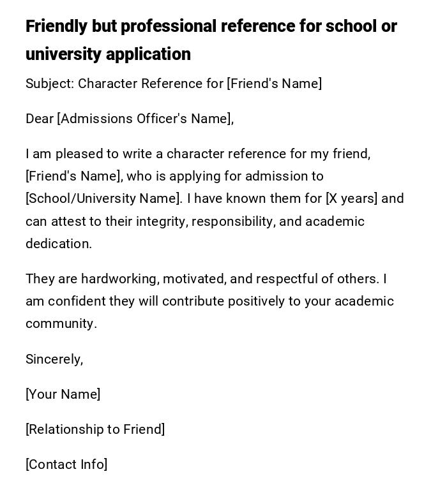Click the "[Relationship to Friend]" placeholder

click(x=95, y=429)
